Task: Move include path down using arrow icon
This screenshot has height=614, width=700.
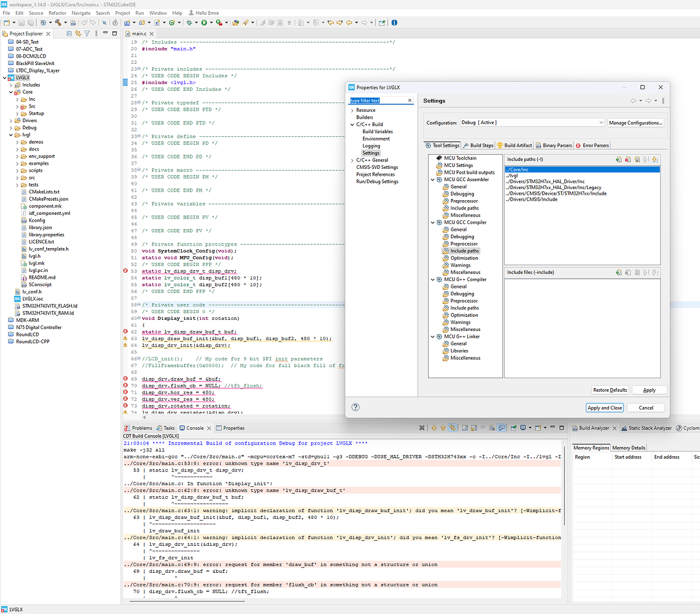Action: pos(655,160)
